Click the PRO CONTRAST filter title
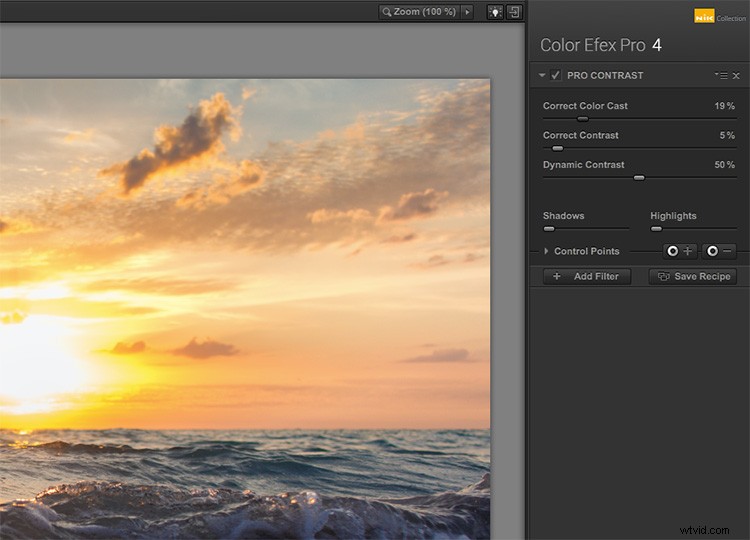750x540 pixels. tap(605, 76)
